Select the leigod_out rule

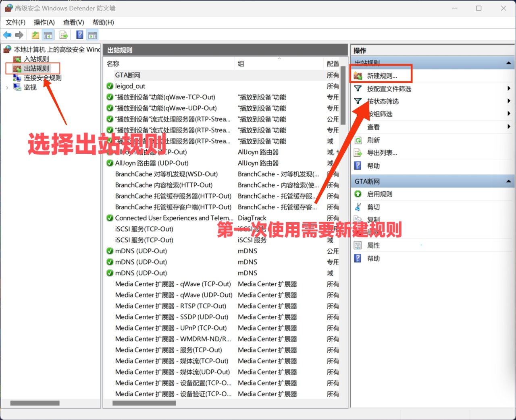130,86
